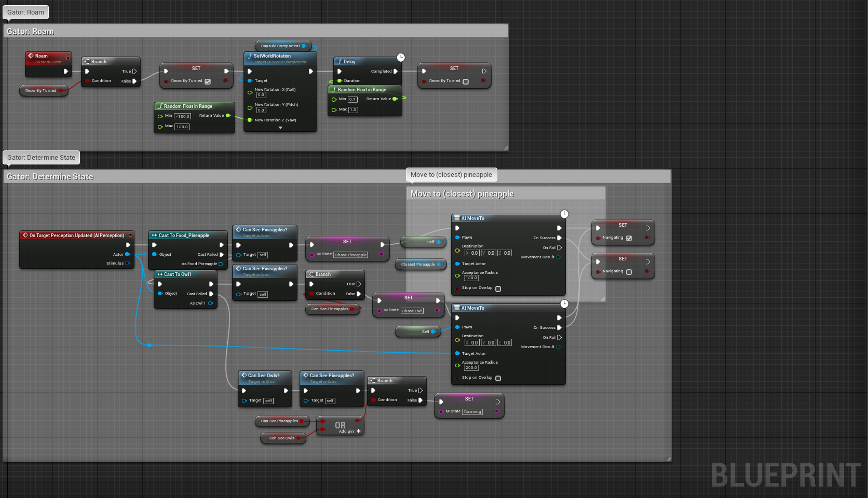
Task: Uncheck Recently Turned in the SET after Branch
Action: [208, 81]
